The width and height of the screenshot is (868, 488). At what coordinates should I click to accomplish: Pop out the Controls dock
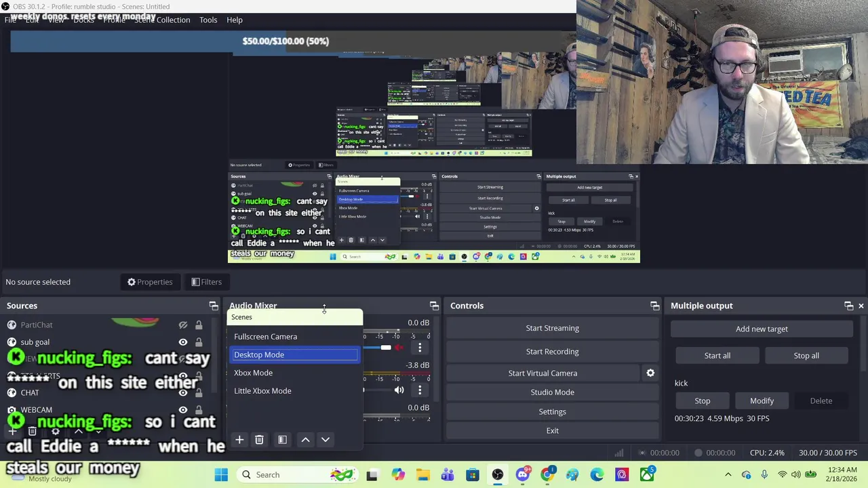654,306
